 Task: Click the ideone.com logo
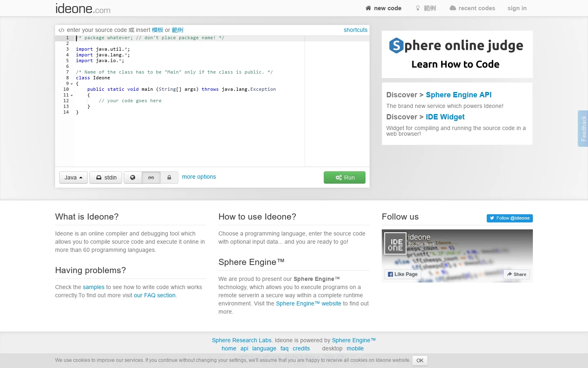(x=83, y=8)
